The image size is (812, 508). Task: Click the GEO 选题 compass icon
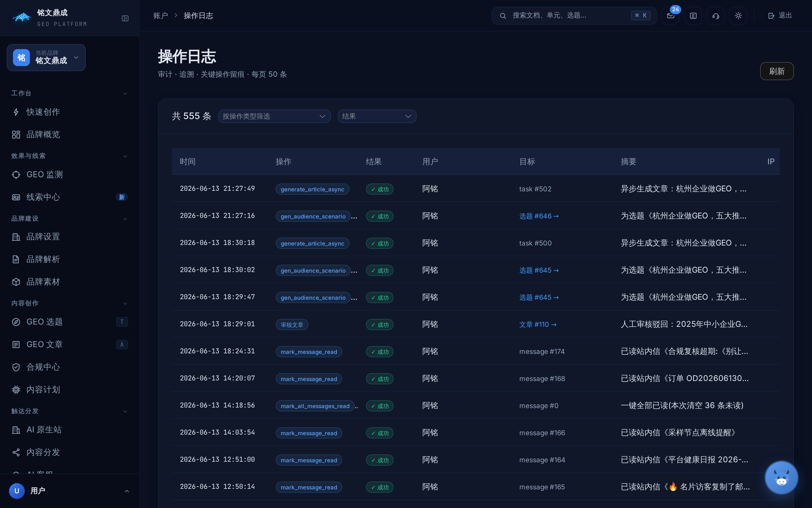pos(16,322)
